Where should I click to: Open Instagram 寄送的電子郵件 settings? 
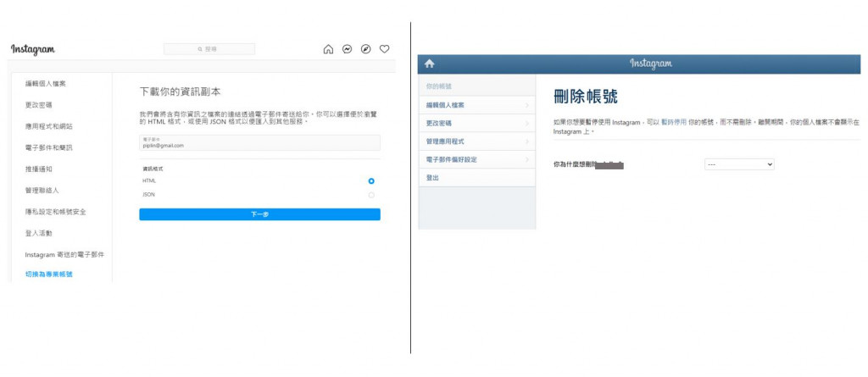point(64,255)
